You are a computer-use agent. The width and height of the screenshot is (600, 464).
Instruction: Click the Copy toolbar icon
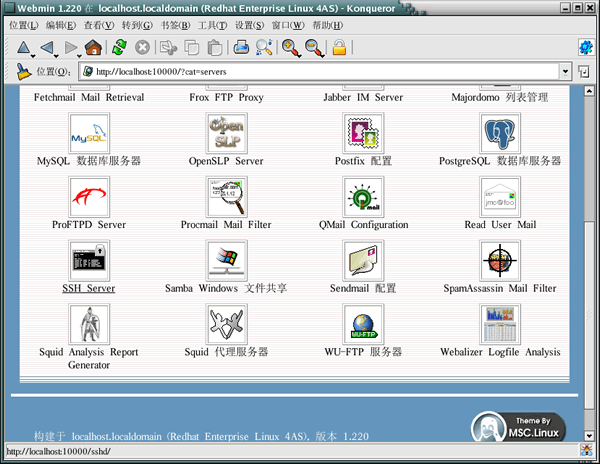192,47
